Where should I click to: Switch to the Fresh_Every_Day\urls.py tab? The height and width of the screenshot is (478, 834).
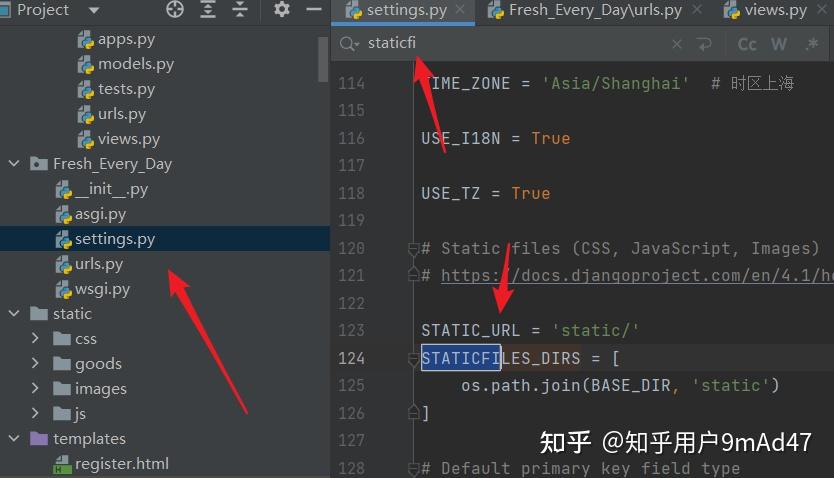(x=595, y=10)
